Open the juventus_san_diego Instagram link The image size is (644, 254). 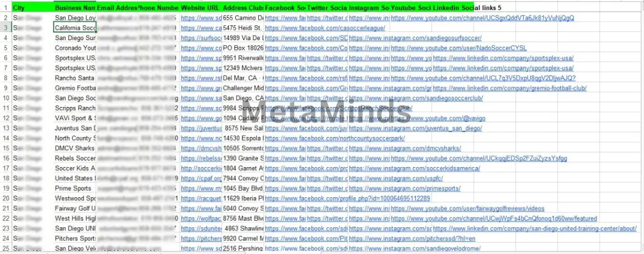point(416,128)
